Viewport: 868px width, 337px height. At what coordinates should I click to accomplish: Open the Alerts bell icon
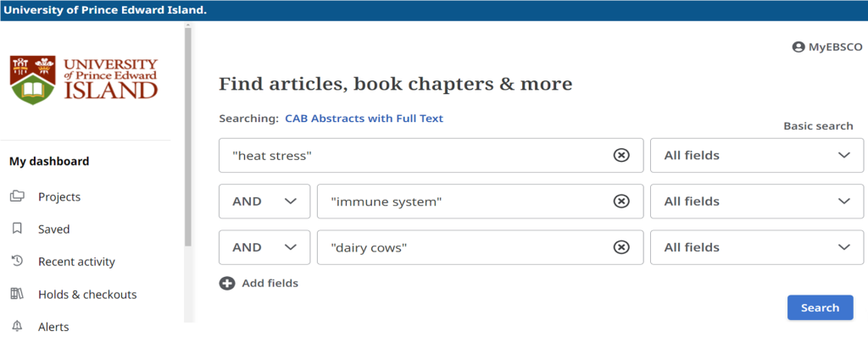pyautogui.click(x=17, y=325)
